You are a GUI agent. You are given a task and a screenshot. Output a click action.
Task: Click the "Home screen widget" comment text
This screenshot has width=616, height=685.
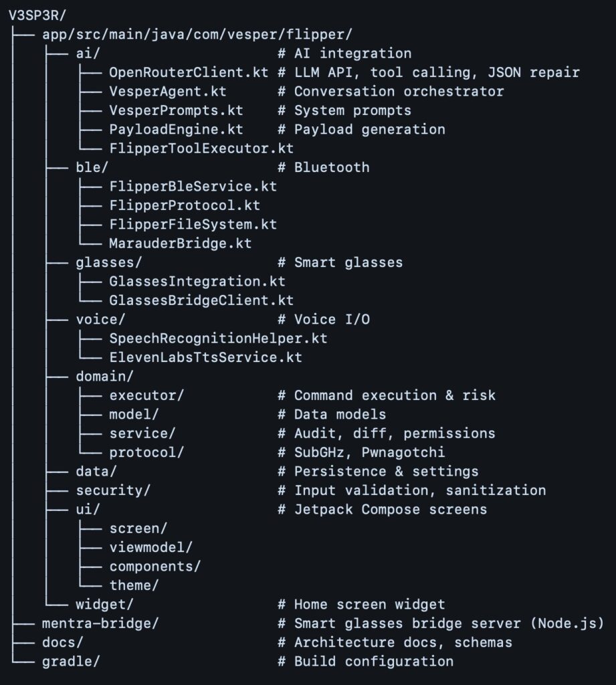tap(370, 605)
